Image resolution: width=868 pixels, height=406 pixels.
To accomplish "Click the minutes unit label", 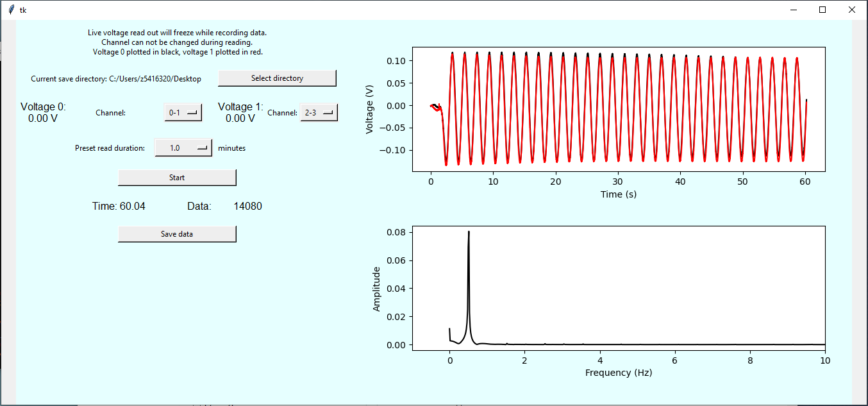I will click(231, 148).
